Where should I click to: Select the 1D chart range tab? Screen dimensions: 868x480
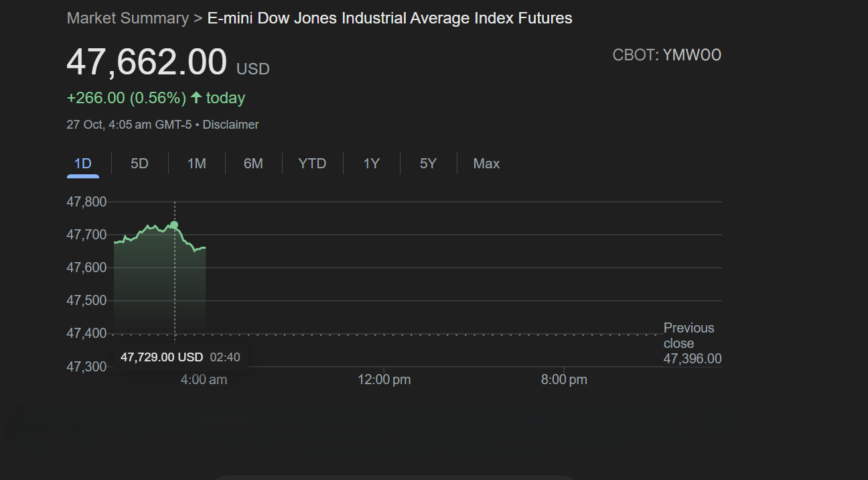[82, 163]
